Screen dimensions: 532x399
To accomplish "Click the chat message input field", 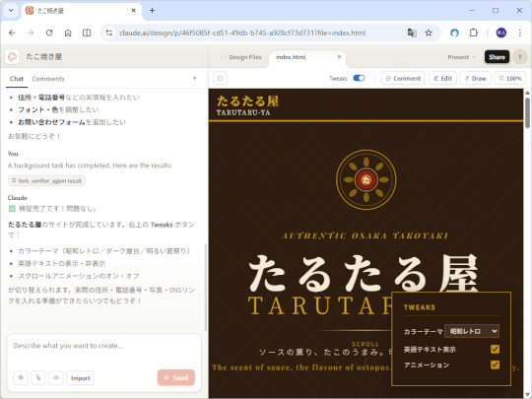I will coord(103,350).
